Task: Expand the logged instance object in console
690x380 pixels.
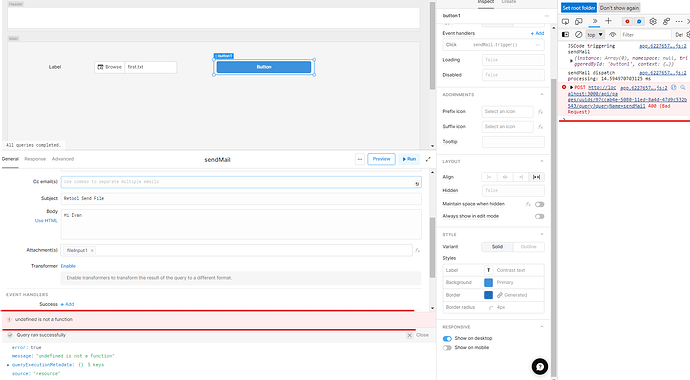Action: coord(571,61)
